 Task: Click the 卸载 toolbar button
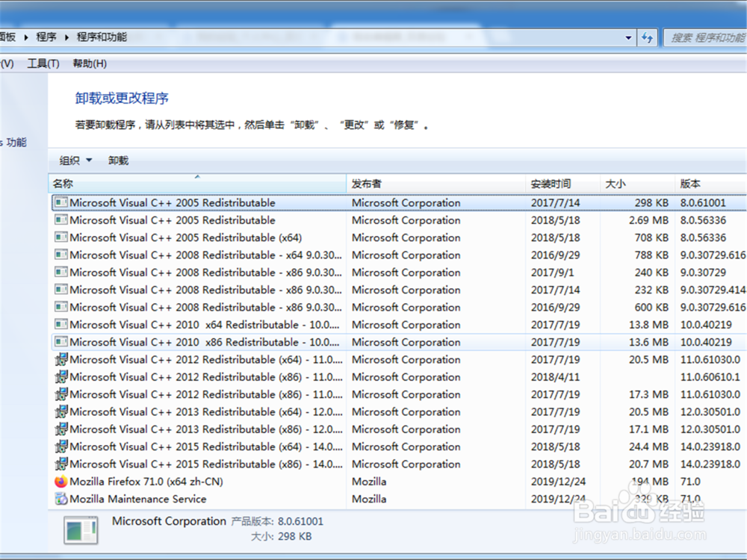(x=118, y=161)
